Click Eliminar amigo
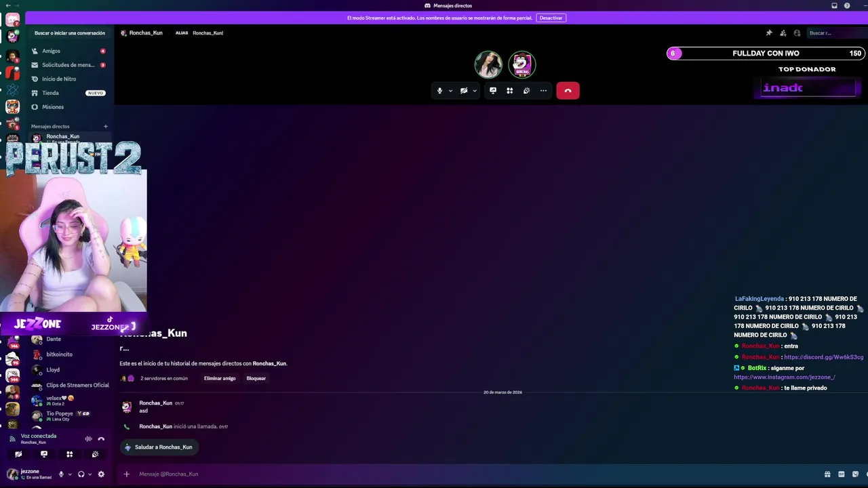The width and height of the screenshot is (868, 488). [x=220, y=378]
